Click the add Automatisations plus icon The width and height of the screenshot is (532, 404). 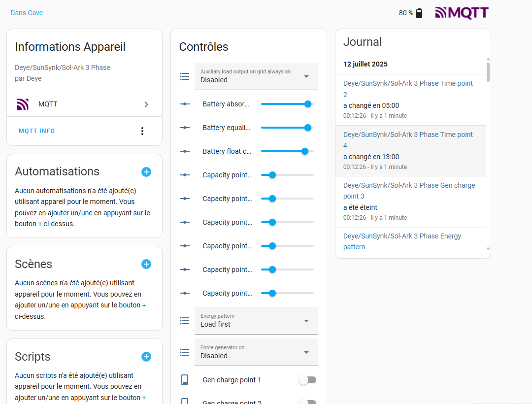coord(146,172)
